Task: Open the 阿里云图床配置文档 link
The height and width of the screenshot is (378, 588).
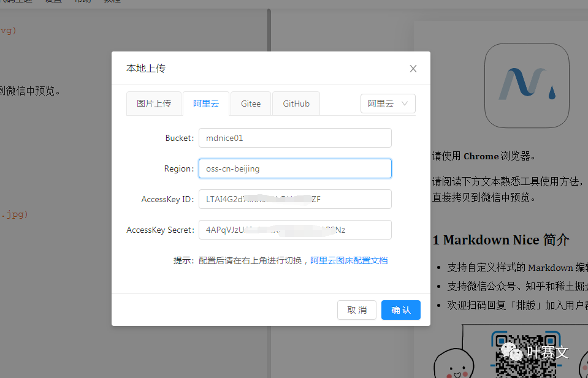Action: (x=349, y=260)
